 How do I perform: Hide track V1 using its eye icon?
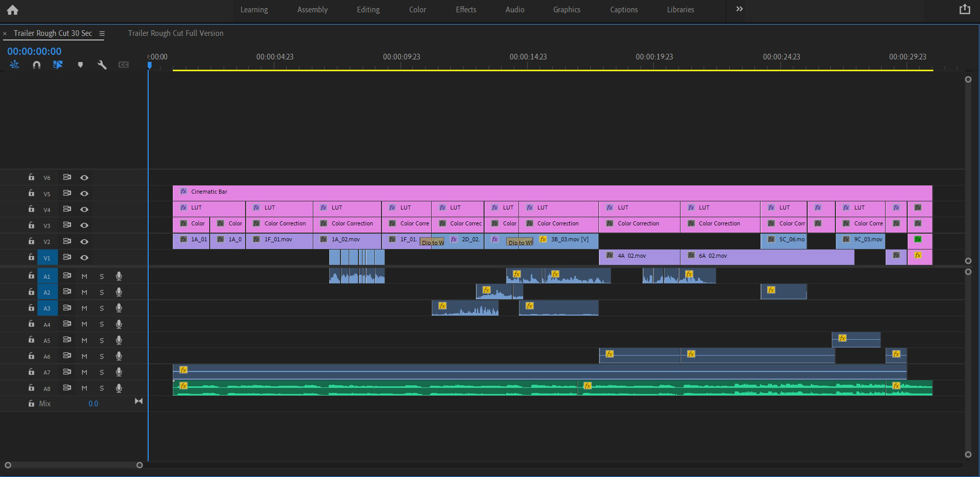coord(84,257)
